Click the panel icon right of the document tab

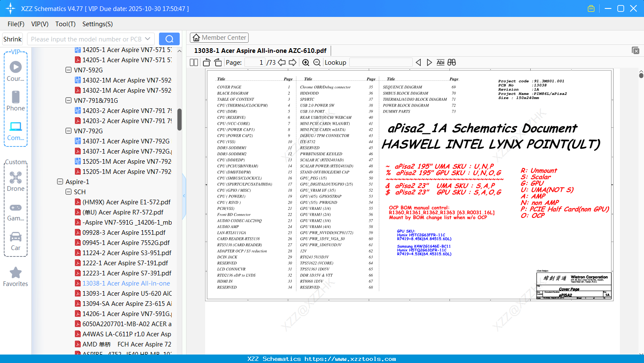pyautogui.click(x=636, y=50)
